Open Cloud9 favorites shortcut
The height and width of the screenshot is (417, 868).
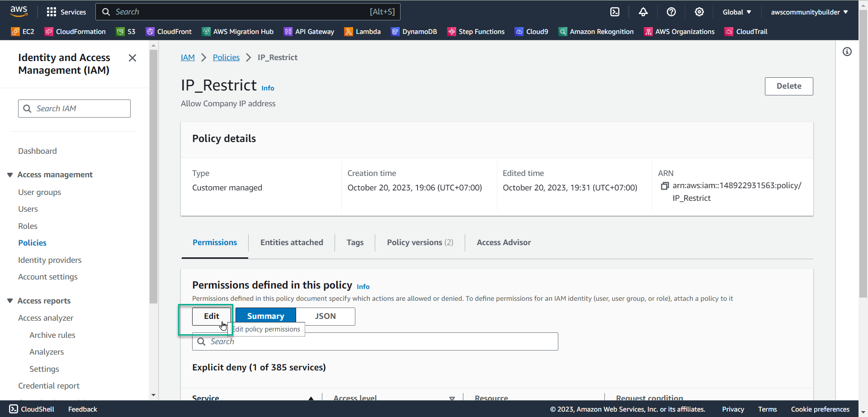pyautogui.click(x=532, y=32)
